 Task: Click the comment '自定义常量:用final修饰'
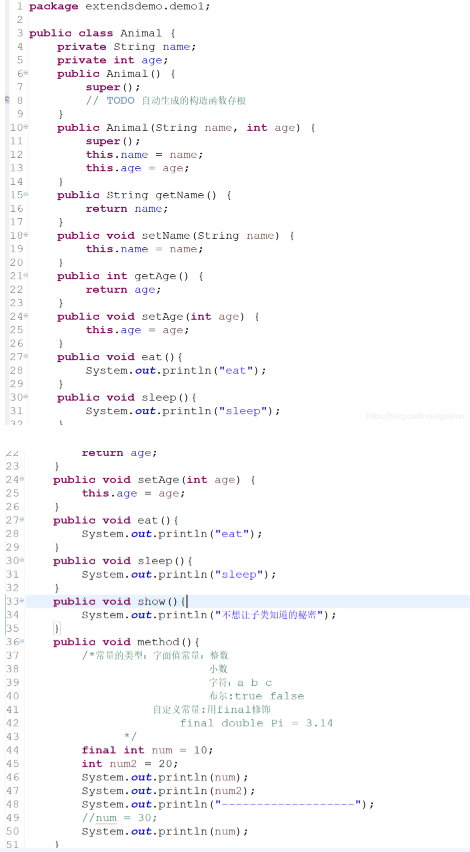click(212, 710)
